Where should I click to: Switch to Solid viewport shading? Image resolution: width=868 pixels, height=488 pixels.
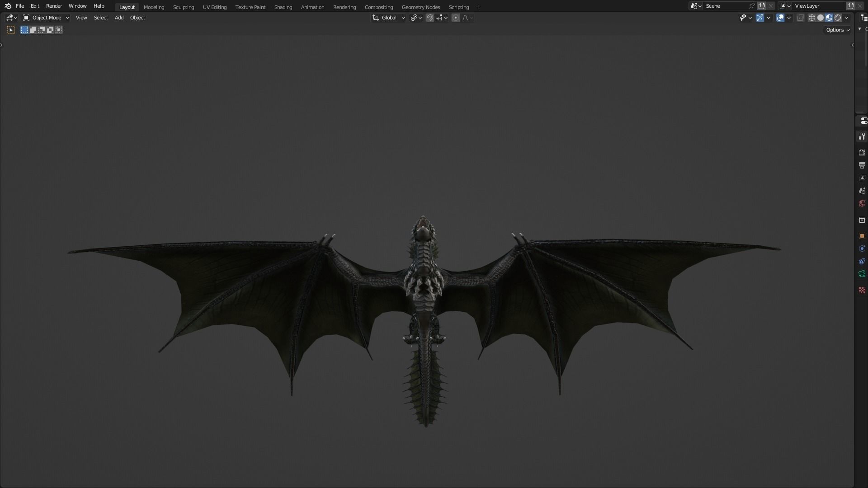tap(821, 18)
